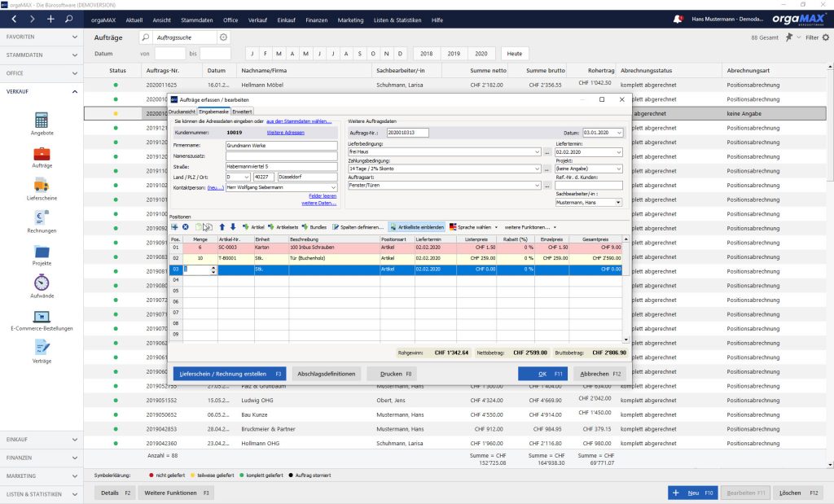This screenshot has width=834, height=504.
Task: Open the Angebote module icon
Action: (42, 120)
